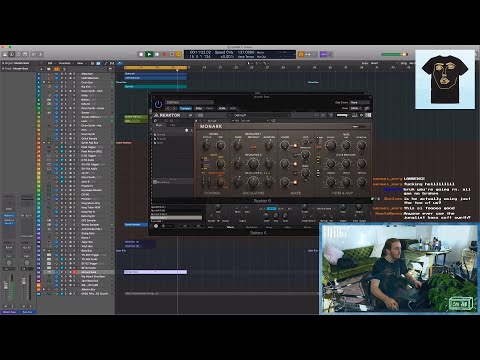Switch to the second Reaktor sidebar tab
This screenshot has height=360, width=480.
tap(172, 125)
